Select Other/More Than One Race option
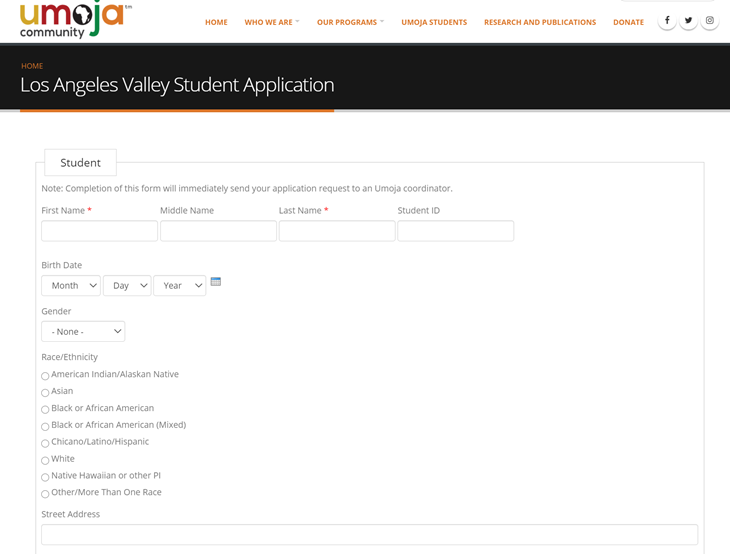This screenshot has height=554, width=730. click(45, 494)
